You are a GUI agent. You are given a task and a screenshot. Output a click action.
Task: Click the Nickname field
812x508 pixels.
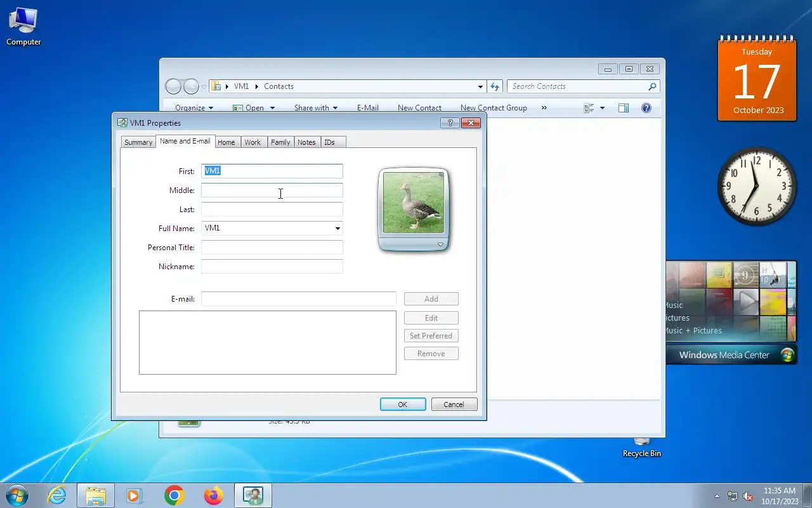click(272, 266)
